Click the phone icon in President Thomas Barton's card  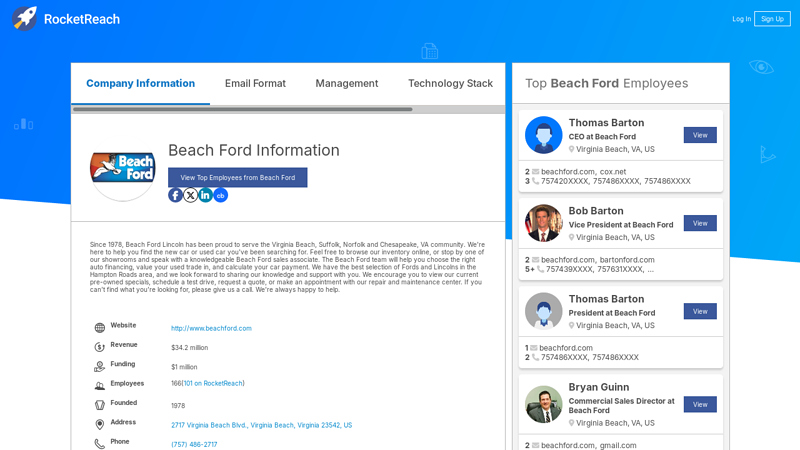click(x=536, y=357)
